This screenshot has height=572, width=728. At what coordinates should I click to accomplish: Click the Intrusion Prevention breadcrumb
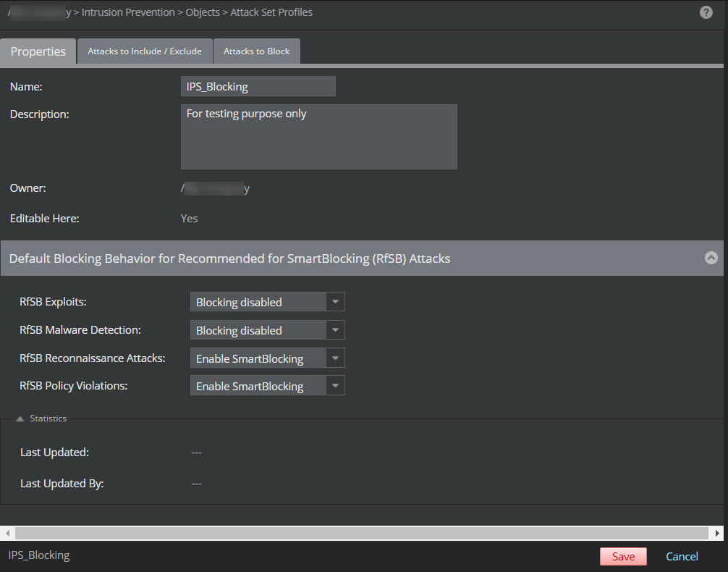click(128, 12)
